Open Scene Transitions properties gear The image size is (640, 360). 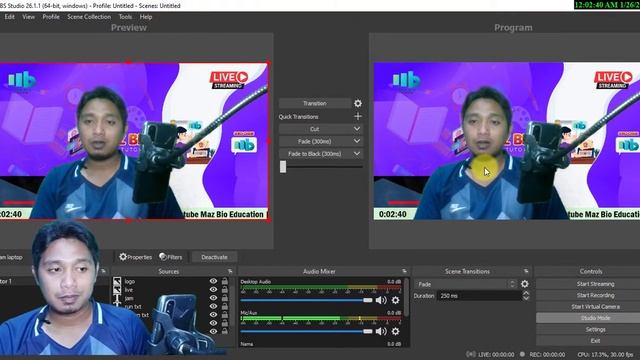pos(524,284)
